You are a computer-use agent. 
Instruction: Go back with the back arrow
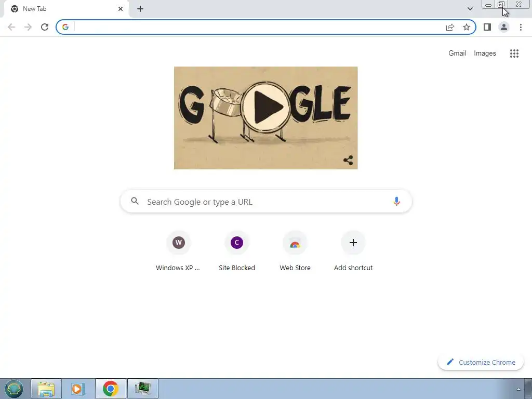[11, 27]
